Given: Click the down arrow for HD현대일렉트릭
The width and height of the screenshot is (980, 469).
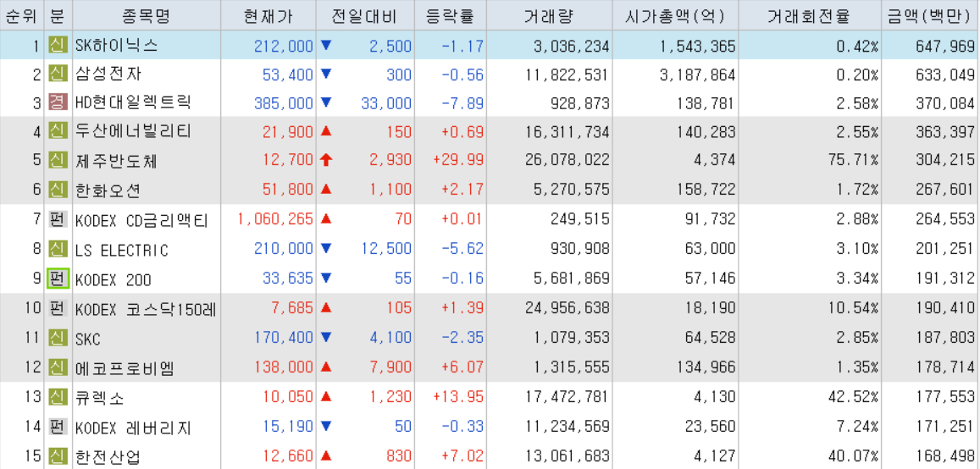Looking at the screenshot, I should [325, 103].
